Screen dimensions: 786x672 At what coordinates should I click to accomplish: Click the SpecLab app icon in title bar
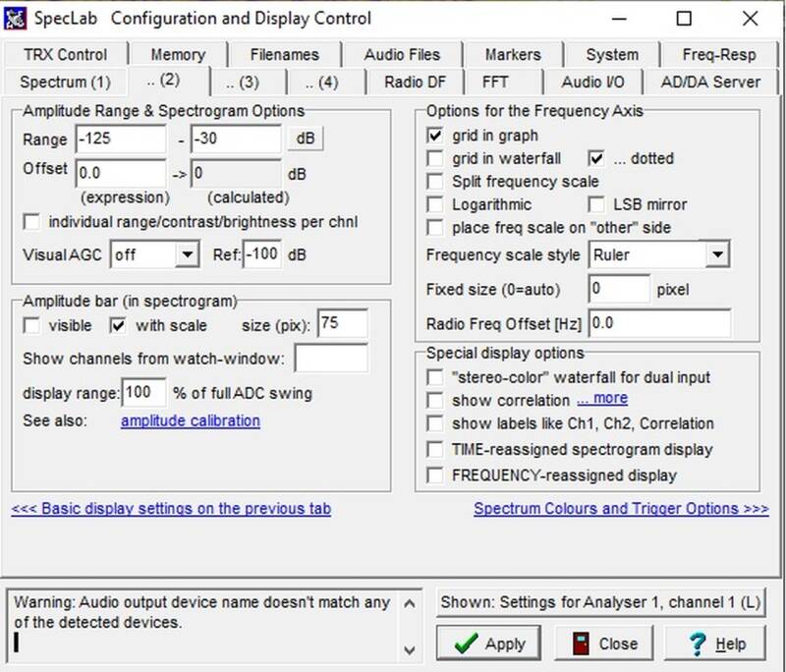point(15,19)
